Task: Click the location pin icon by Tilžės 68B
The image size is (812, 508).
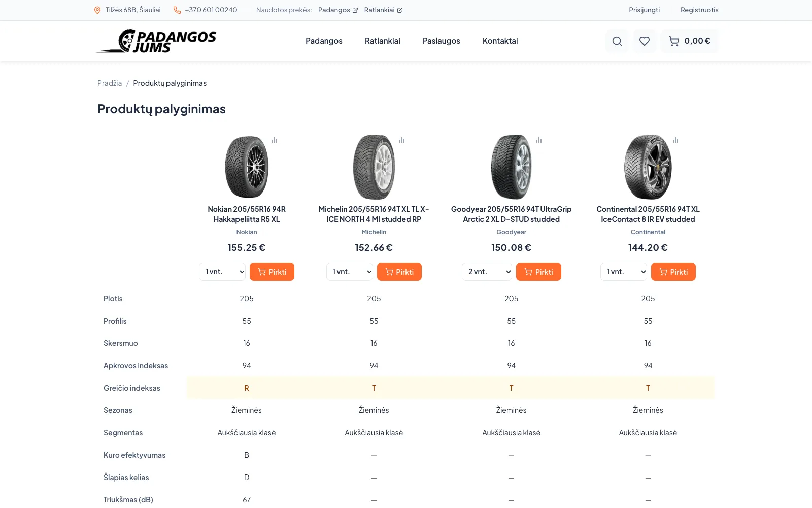Action: [97, 10]
